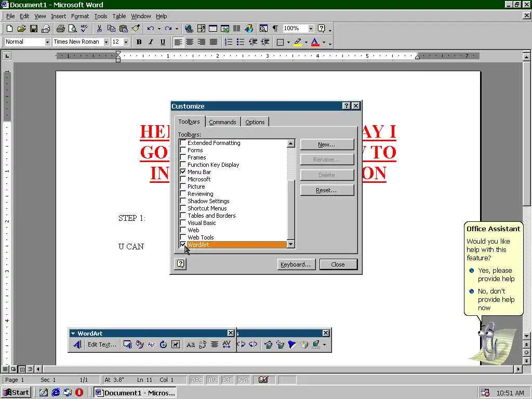Uncheck the WordArt toolbar checkbox
Viewport: 532px width, 399px height.
pos(183,245)
